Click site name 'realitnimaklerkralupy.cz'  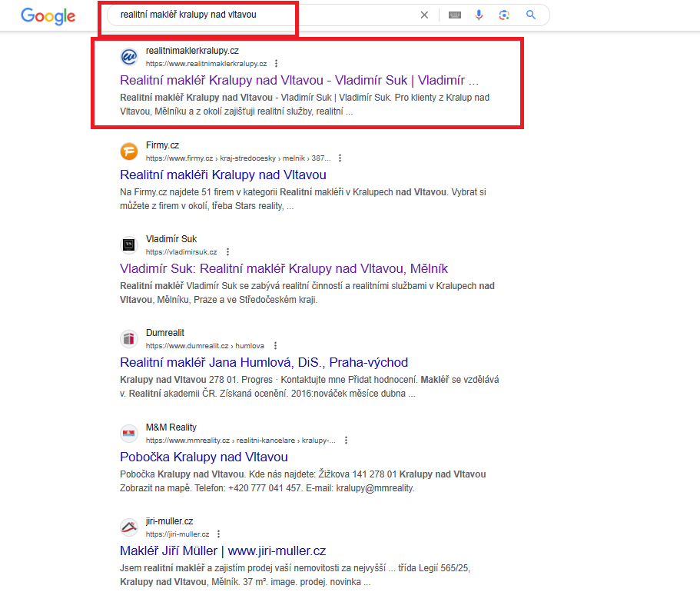point(192,51)
